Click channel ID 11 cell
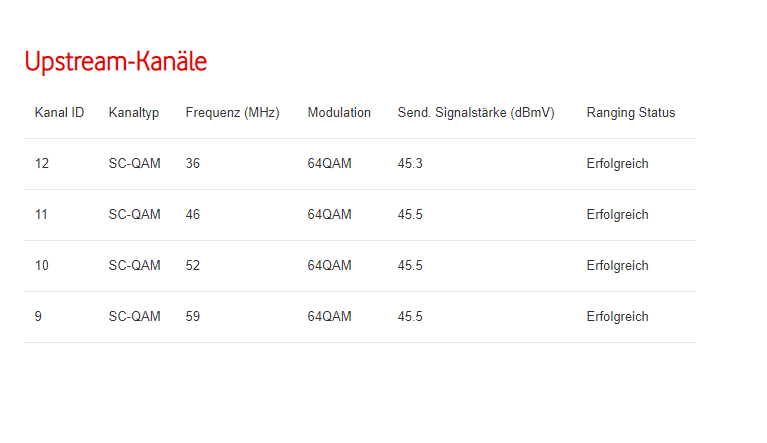This screenshot has height=443, width=767. tap(41, 215)
